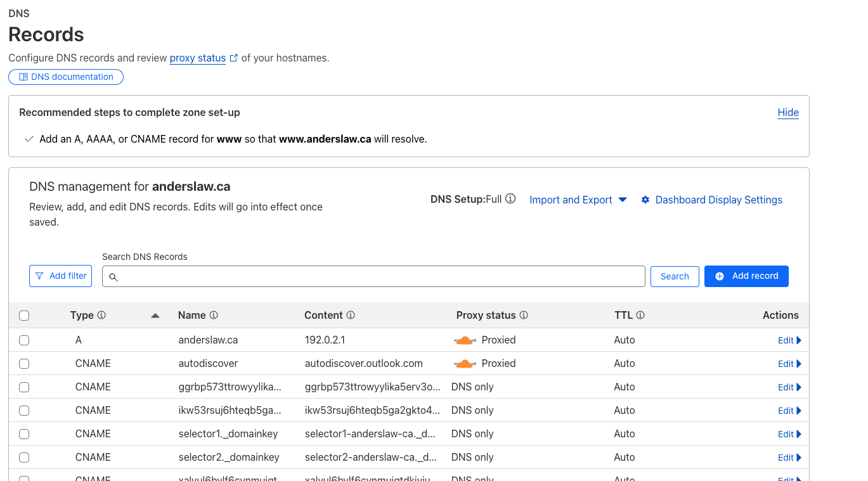
Task: Click the info icon next to Type
Action: point(101,316)
